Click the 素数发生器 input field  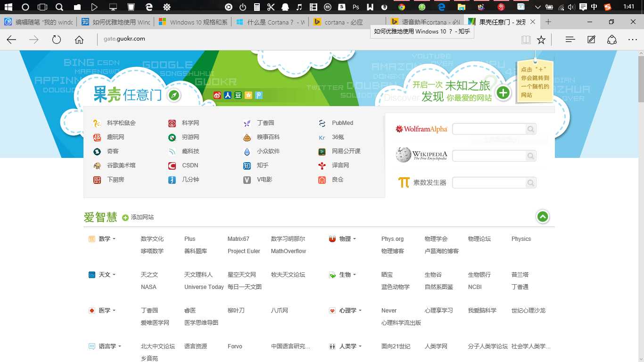coord(489,183)
